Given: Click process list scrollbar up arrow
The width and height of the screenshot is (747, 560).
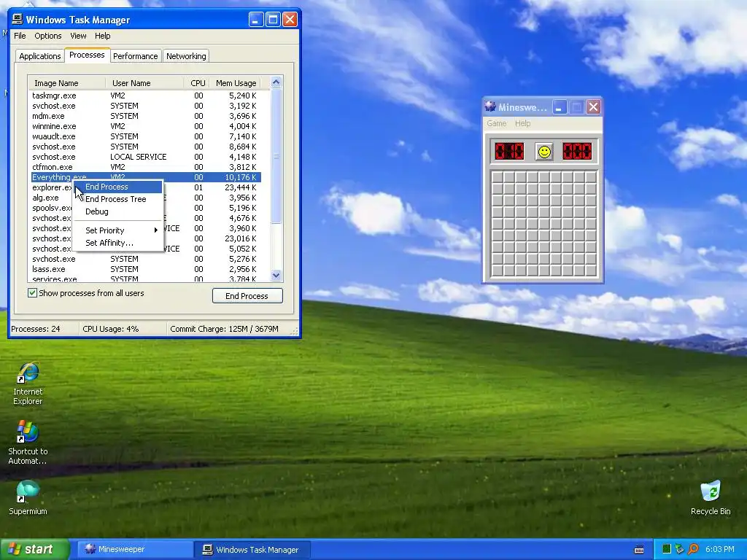Looking at the screenshot, I should [276, 82].
